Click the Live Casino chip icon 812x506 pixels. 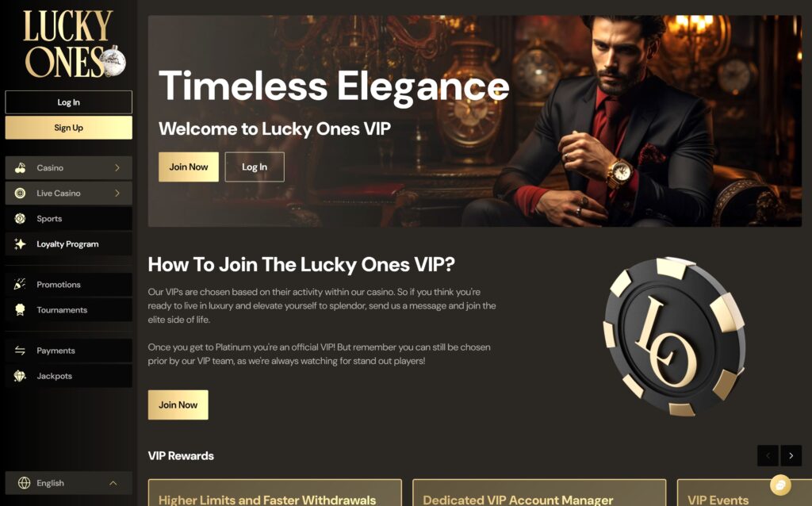(x=20, y=194)
